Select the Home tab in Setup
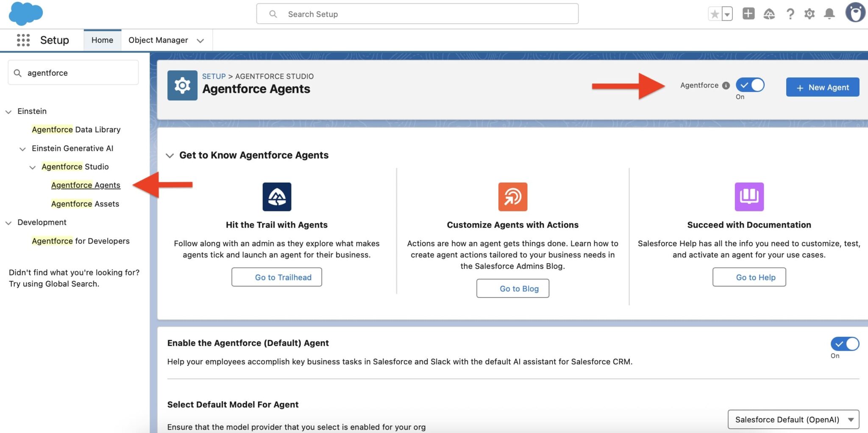The image size is (868, 433). tap(102, 40)
